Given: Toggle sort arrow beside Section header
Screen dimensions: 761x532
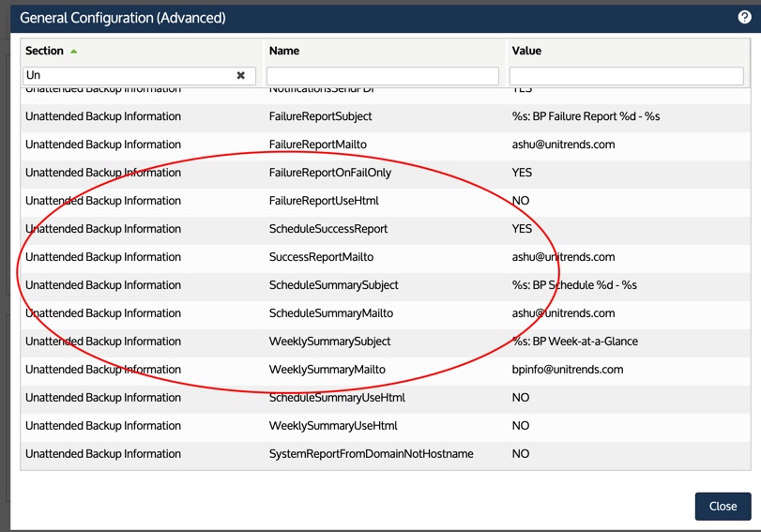Looking at the screenshot, I should (x=74, y=51).
